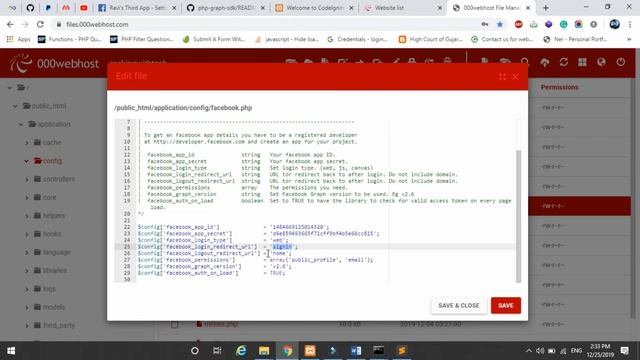
Task: Open the pinned Gmail tab
Action: [x=66, y=8]
